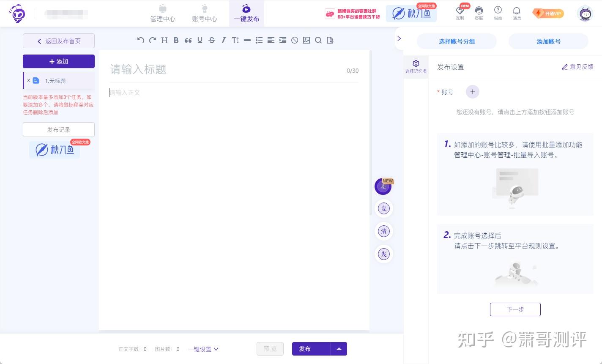Apply heading format with the H icon
This screenshot has height=364, width=602.
coord(164,40)
